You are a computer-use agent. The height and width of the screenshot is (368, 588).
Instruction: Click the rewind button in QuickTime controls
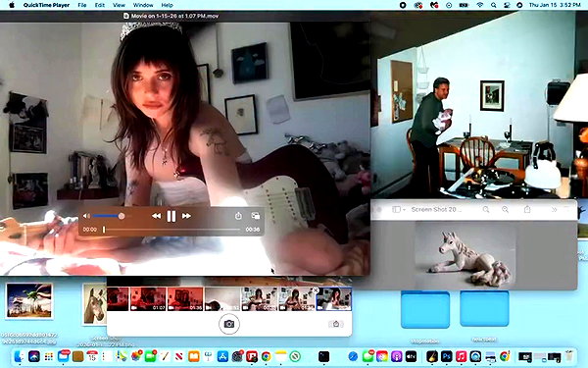pyautogui.click(x=156, y=216)
